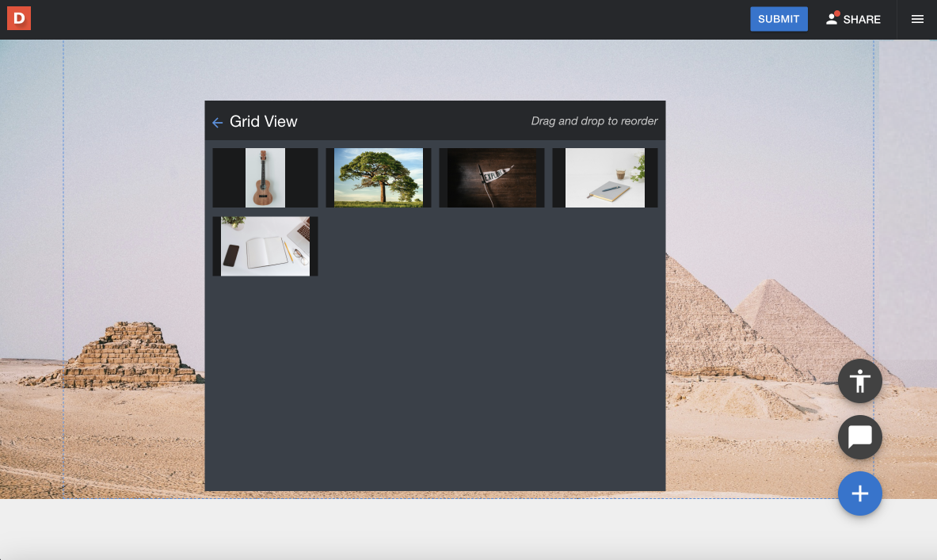This screenshot has height=560, width=937.
Task: Click the 'Drag and drop to reorder' text
Action: tap(594, 120)
